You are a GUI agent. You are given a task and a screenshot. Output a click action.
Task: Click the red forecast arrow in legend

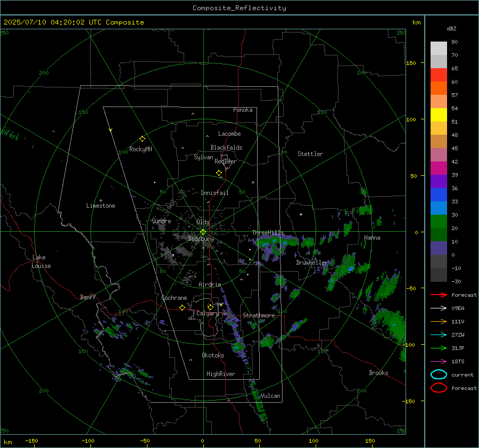click(x=439, y=295)
